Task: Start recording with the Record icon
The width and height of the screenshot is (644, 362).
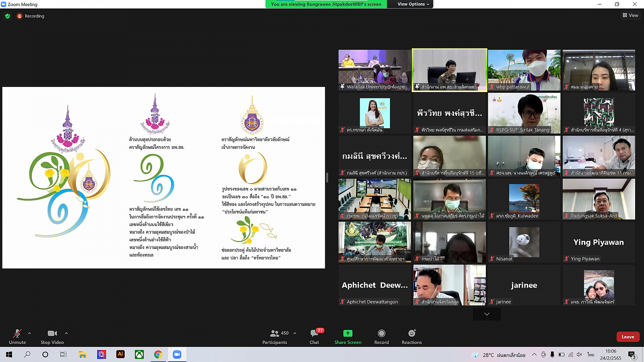Action: (381, 333)
